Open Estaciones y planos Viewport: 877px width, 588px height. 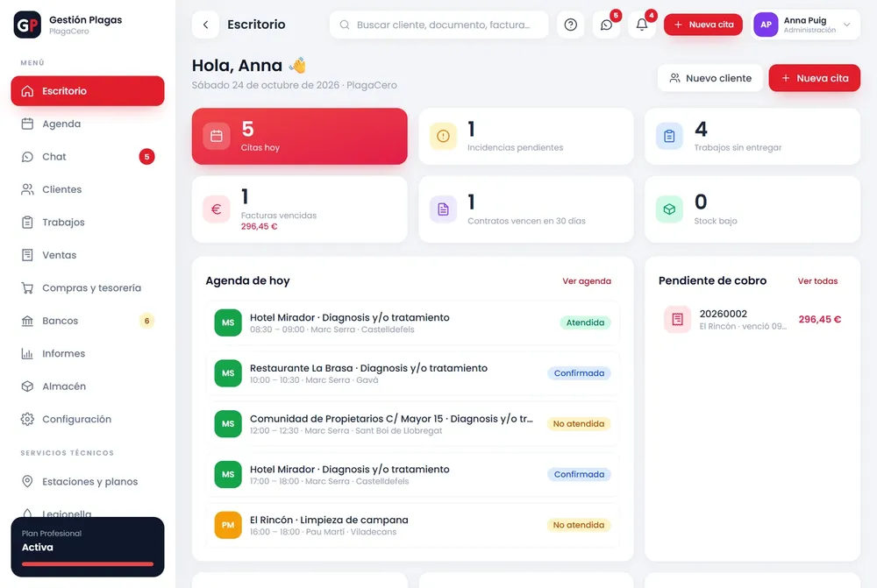tap(87, 482)
